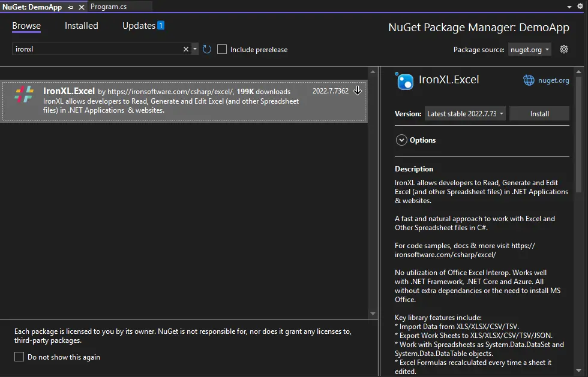Check 'Do not show this again'
This screenshot has width=588, height=377.
click(19, 357)
